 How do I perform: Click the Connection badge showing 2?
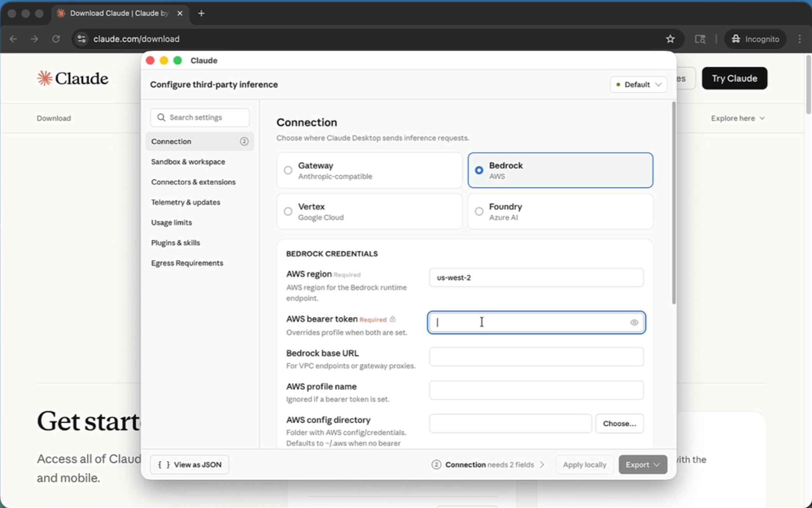244,142
